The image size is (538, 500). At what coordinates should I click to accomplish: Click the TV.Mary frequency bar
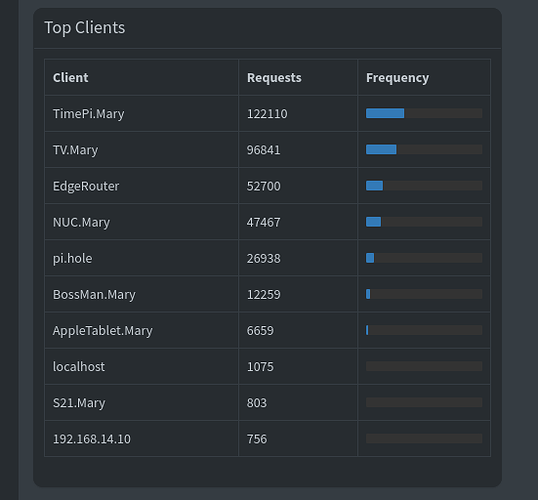tap(424, 150)
